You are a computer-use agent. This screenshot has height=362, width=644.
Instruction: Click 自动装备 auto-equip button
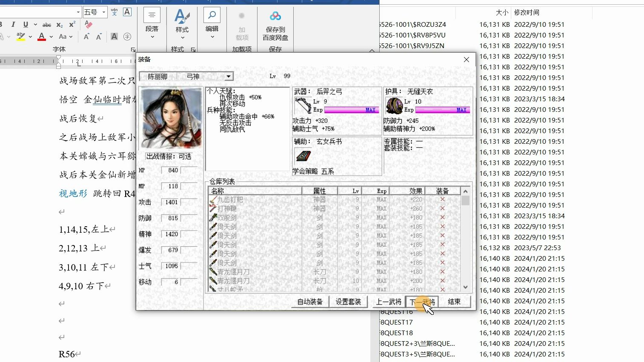click(310, 302)
